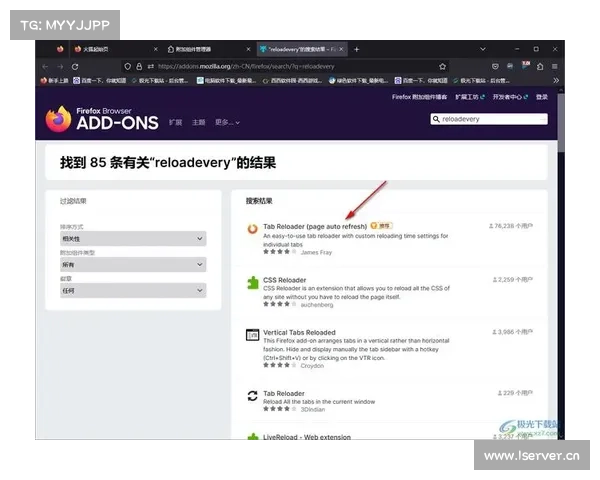Open Tab Reloader (page auto refresh) result
Screen dimensions: 600x480
(x=315, y=226)
